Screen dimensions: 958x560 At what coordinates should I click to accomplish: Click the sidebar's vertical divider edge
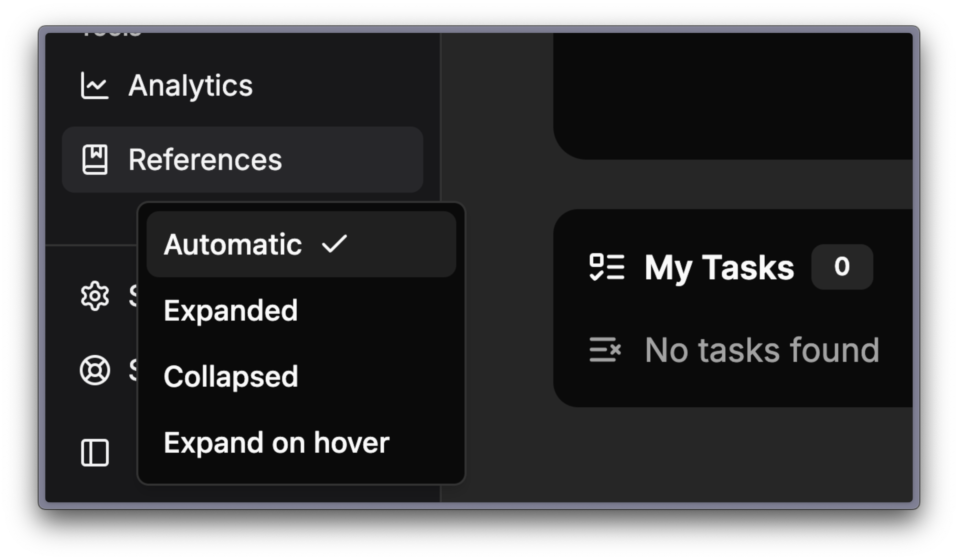440,114
